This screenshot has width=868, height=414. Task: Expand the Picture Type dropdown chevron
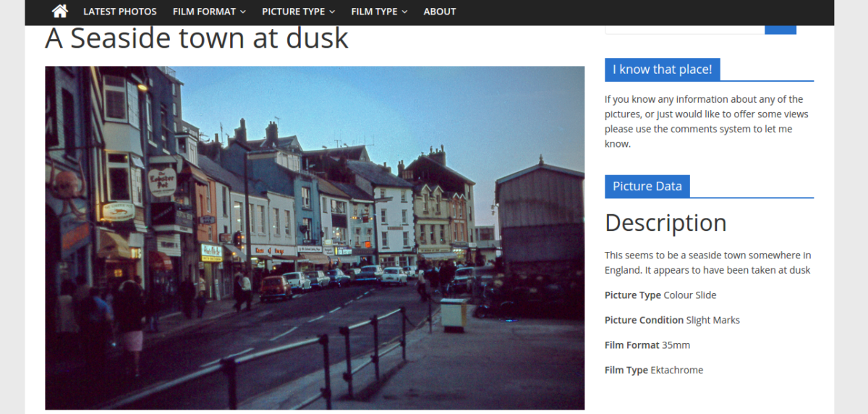tap(331, 12)
